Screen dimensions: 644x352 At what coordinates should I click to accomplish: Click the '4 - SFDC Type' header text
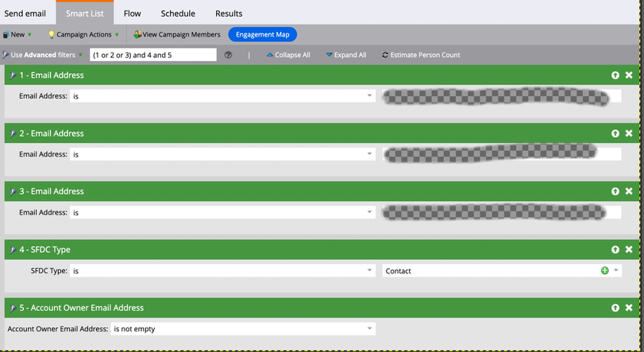pyautogui.click(x=44, y=249)
